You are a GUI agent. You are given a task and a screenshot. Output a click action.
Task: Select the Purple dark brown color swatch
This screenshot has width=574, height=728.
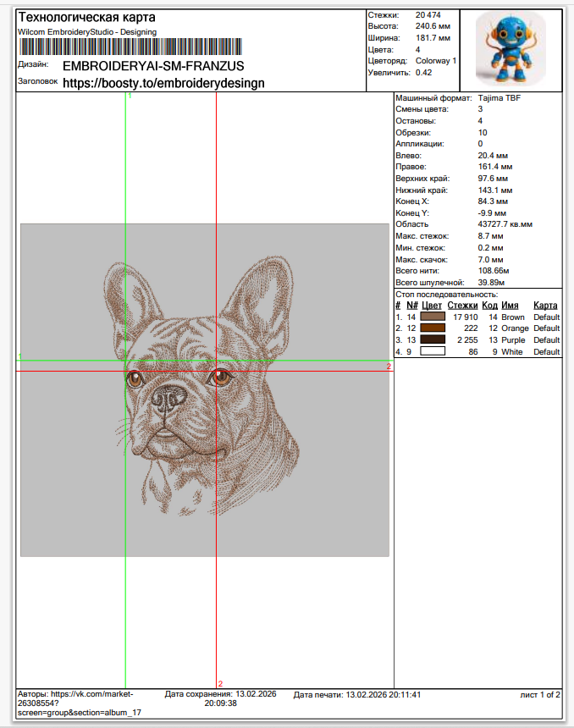pos(433,339)
